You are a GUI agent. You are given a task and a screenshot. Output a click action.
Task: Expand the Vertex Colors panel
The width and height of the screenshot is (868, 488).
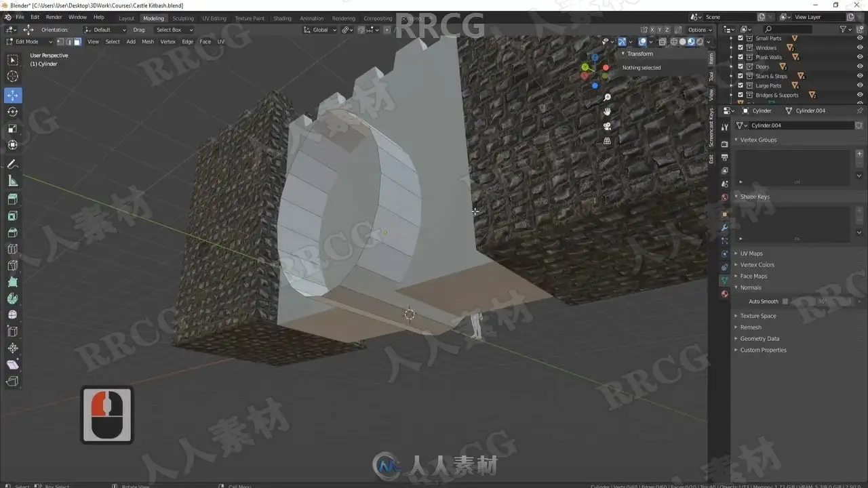click(757, 265)
